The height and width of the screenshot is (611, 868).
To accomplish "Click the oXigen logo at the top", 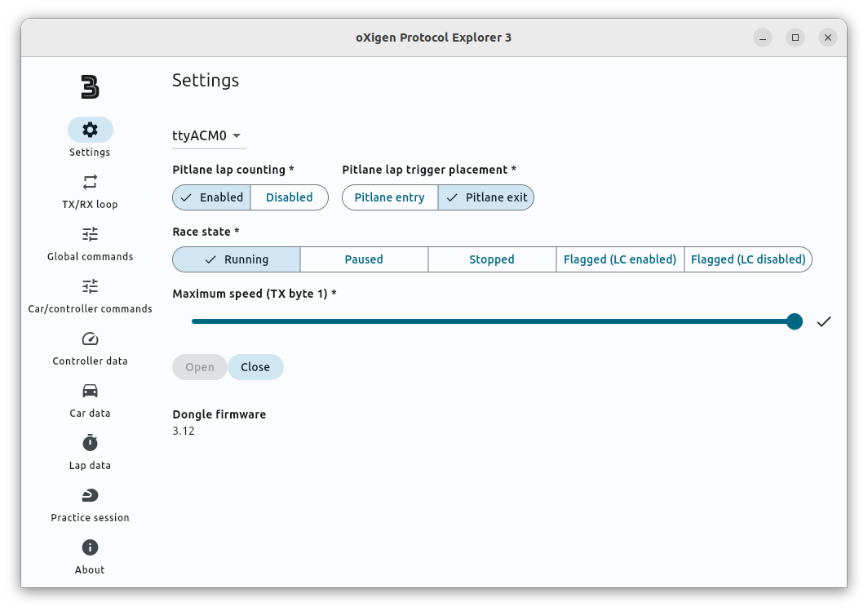I will [x=90, y=86].
